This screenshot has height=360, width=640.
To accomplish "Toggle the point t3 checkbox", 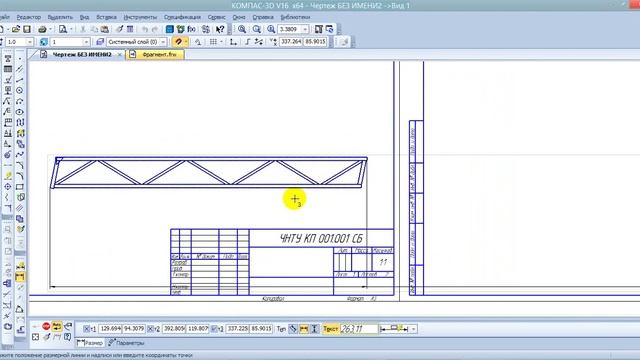I will (x=214, y=329).
